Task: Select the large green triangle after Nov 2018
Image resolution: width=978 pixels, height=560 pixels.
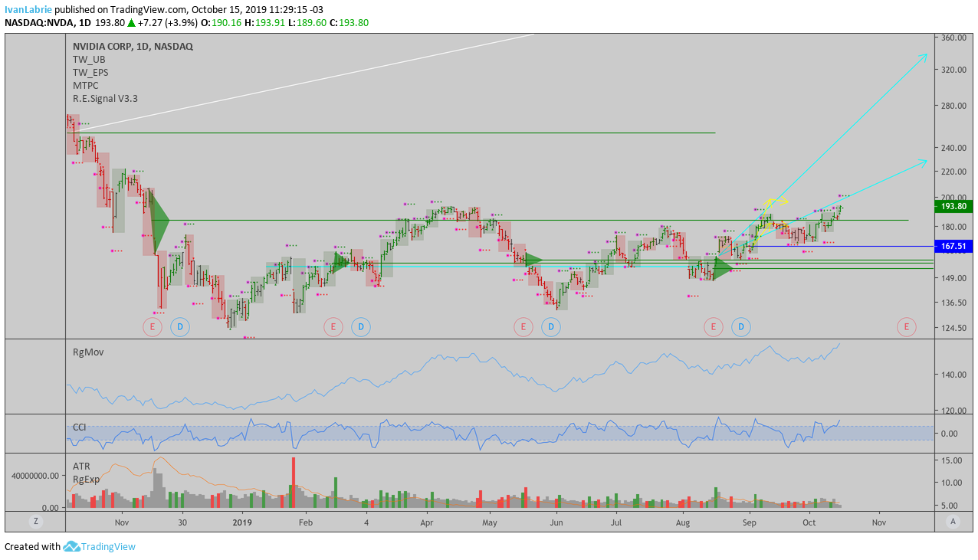Action: (x=159, y=221)
